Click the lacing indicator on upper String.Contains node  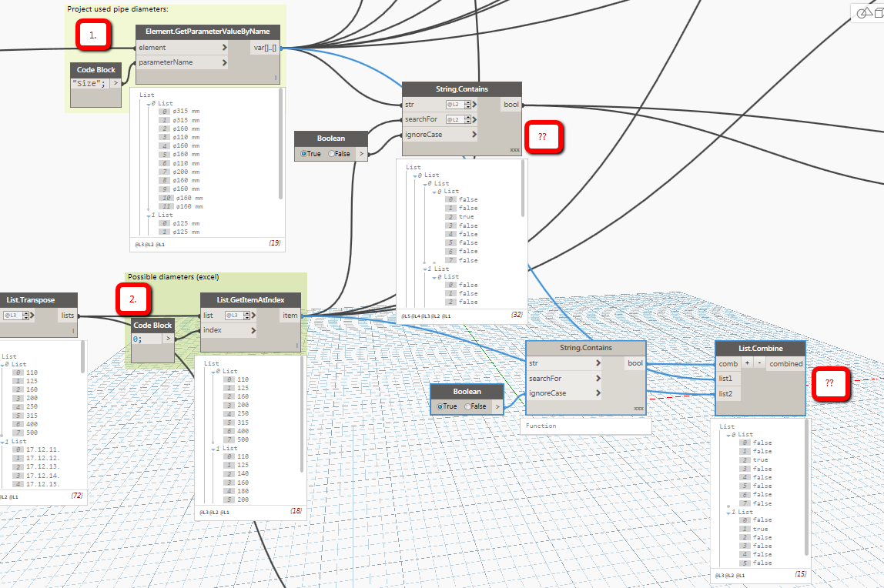tap(514, 150)
